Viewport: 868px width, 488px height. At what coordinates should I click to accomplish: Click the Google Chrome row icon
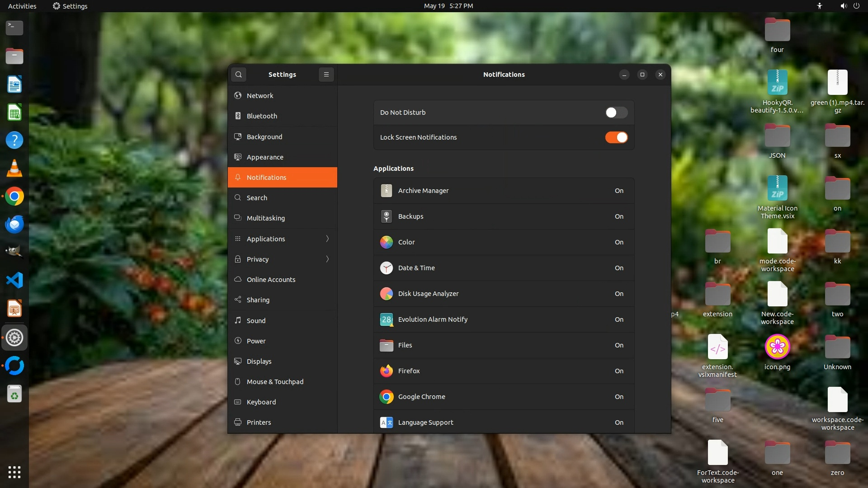pos(386,397)
